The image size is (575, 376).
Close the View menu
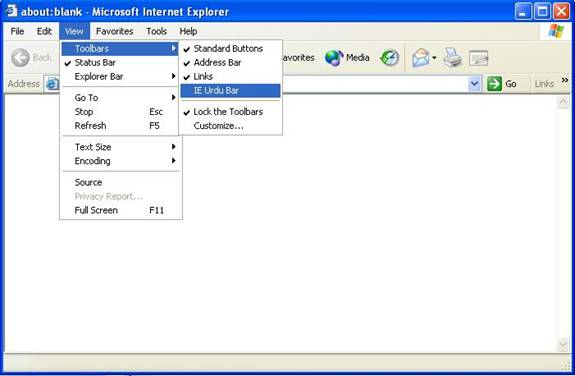pos(74,31)
